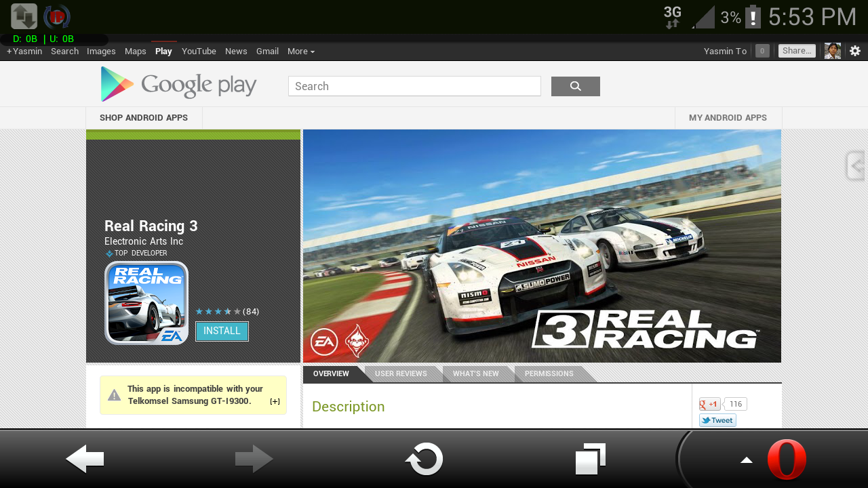The height and width of the screenshot is (488, 868).
Task: Reload the page with the refresh icon
Action: point(425,460)
